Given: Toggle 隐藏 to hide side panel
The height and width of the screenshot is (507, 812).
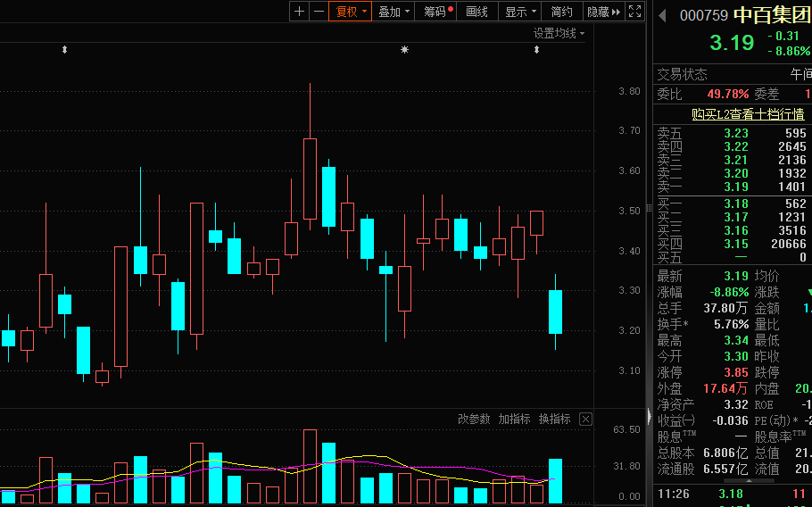Looking at the screenshot, I should [x=604, y=12].
